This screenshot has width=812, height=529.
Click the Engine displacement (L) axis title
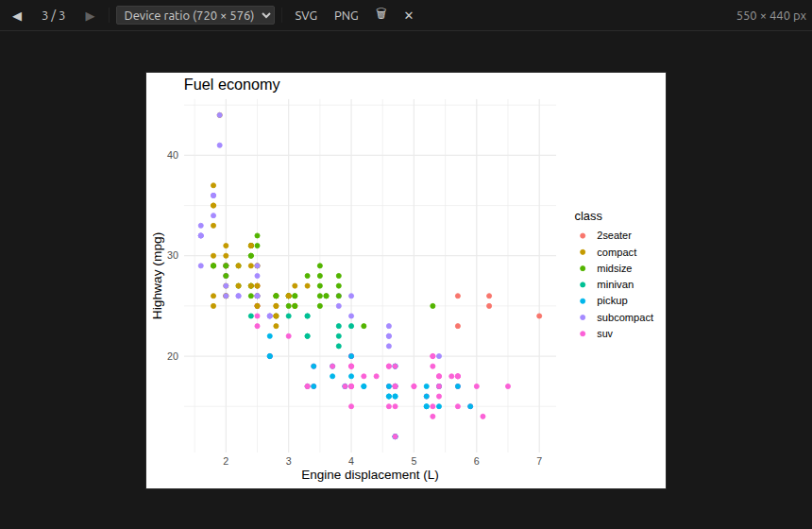coord(370,475)
